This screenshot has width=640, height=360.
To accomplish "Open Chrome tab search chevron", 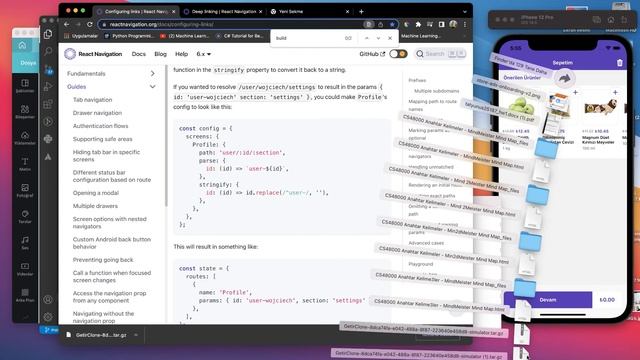I will pos(464,12).
